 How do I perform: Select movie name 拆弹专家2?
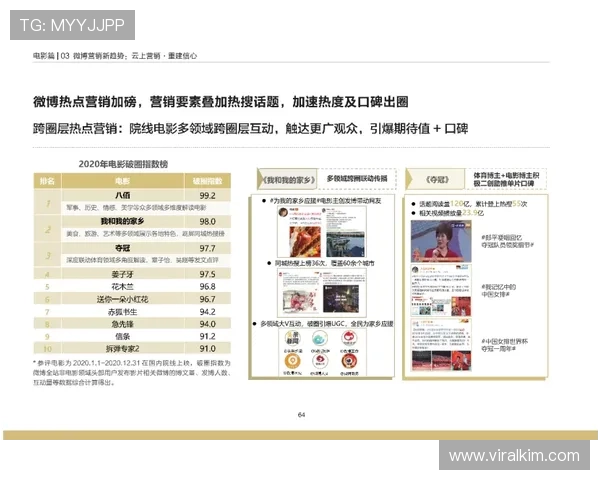pyautogui.click(x=122, y=349)
